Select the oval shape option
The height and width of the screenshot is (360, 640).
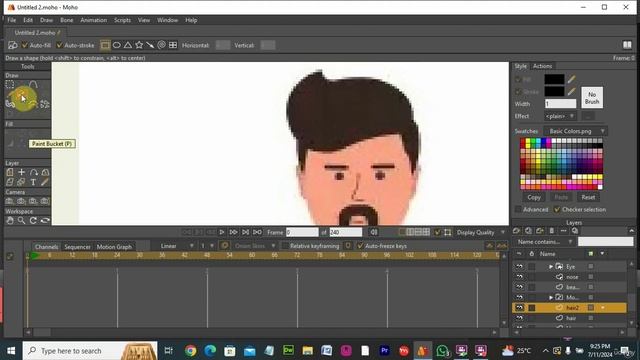click(117, 45)
